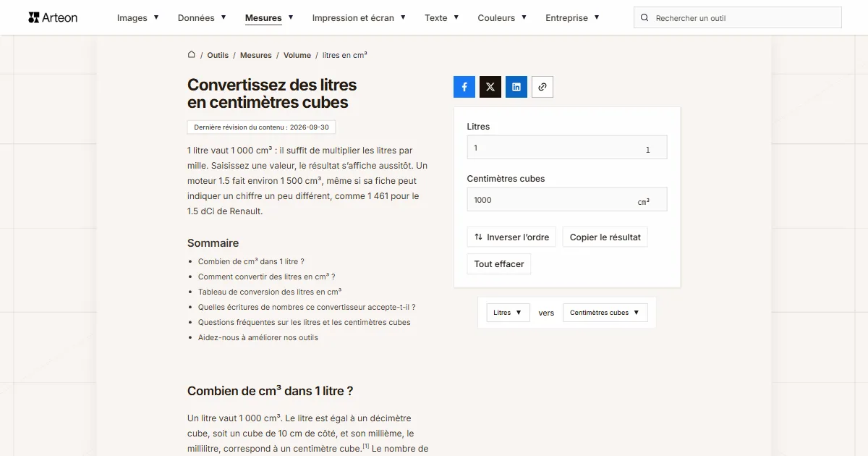Image resolution: width=868 pixels, height=456 pixels.
Task: Open the Couleurs menu
Action: (x=502, y=17)
